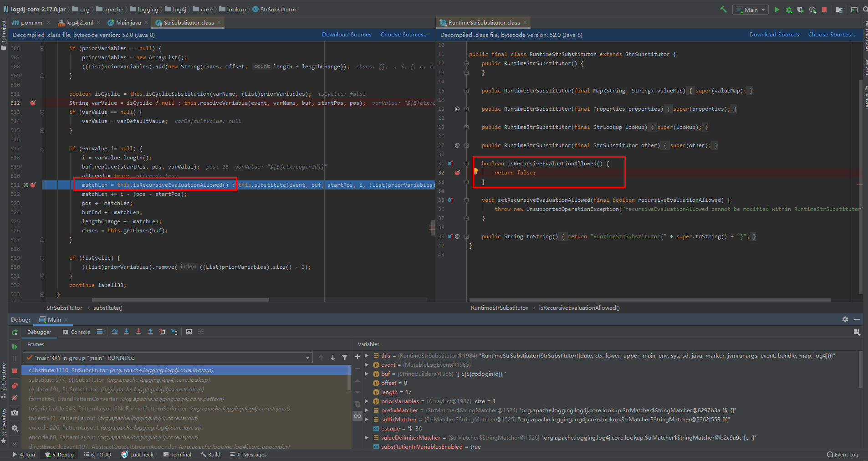Step out with the blue up arrow
Image resolution: width=868 pixels, height=461 pixels.
(150, 332)
